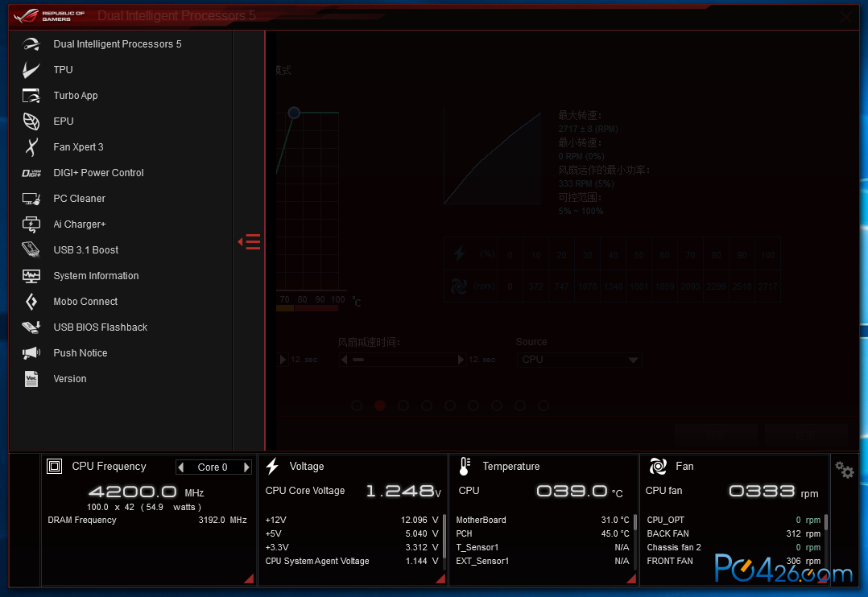Click the Fan panel icon
Screen dimensions: 868x597
[658, 467]
